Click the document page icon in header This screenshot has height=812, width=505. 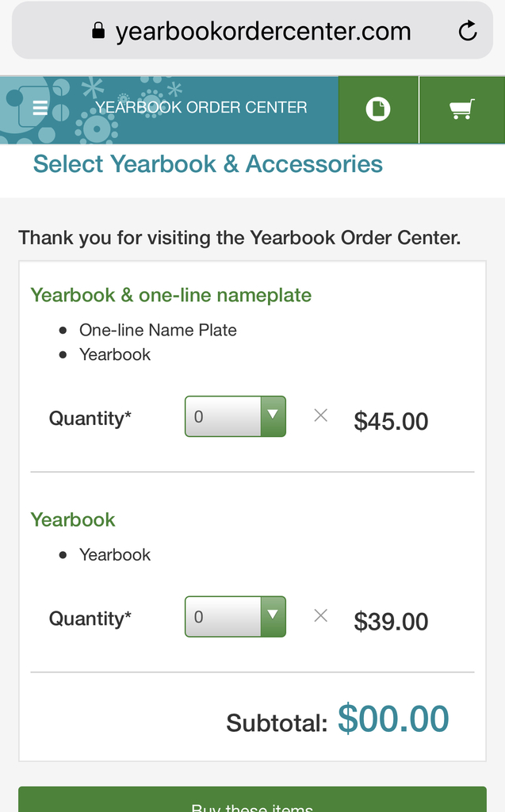pos(378,109)
